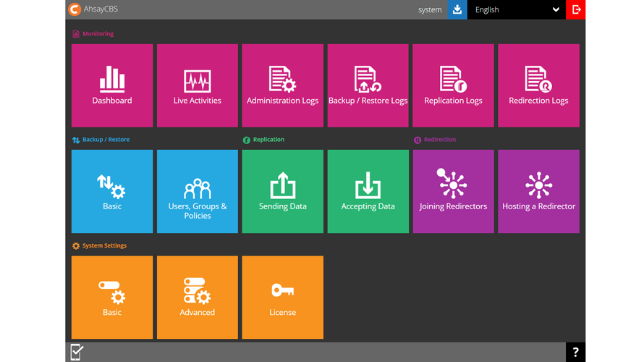Click the AhsayCBS logo
This screenshot has width=644, height=362.
(x=93, y=9)
